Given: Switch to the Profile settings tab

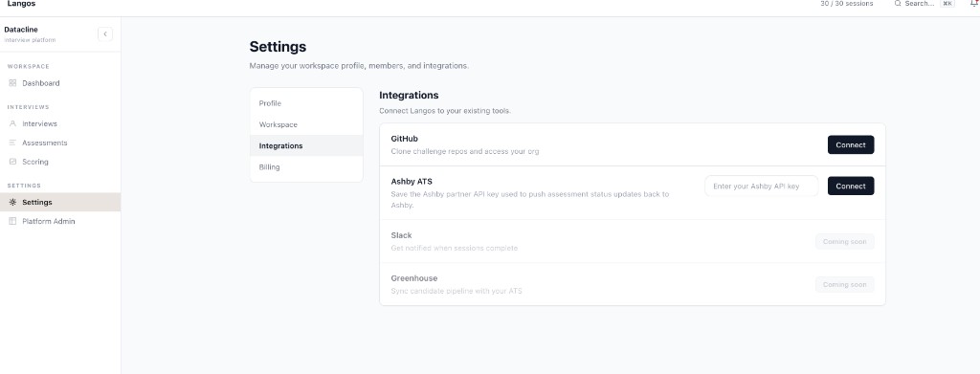Looking at the screenshot, I should 306,103.
